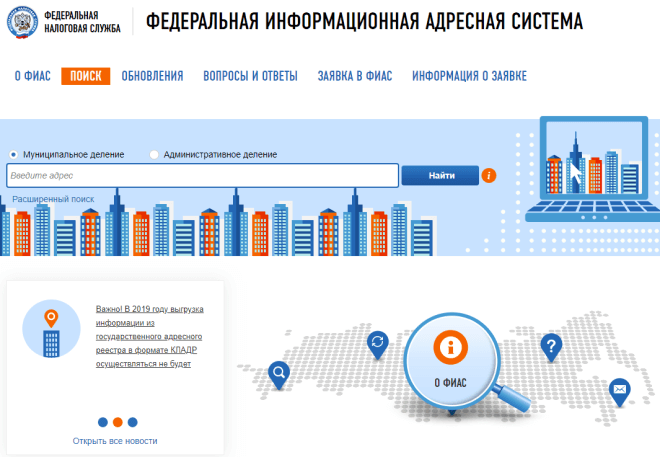
Task: Go to the Обновления menu section
Action: point(152,76)
